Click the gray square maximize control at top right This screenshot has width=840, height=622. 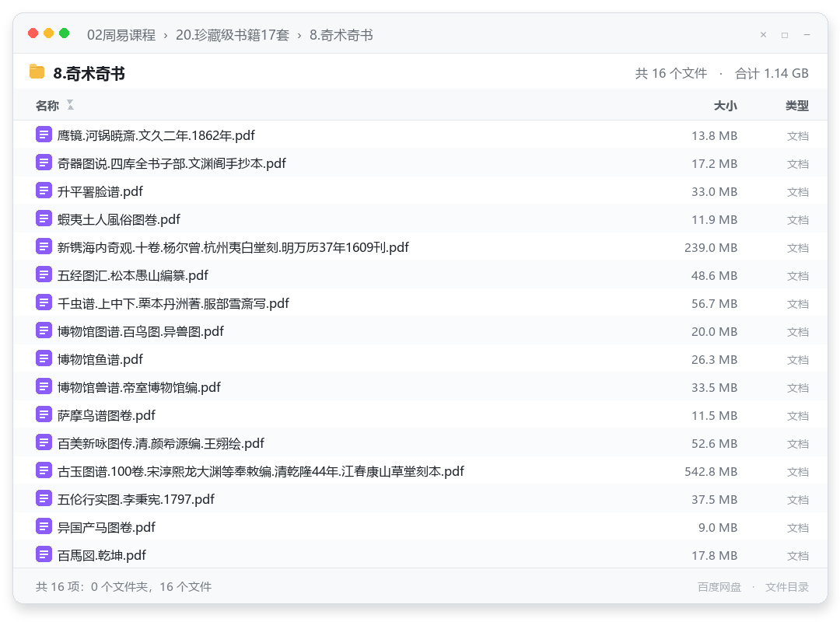[785, 35]
